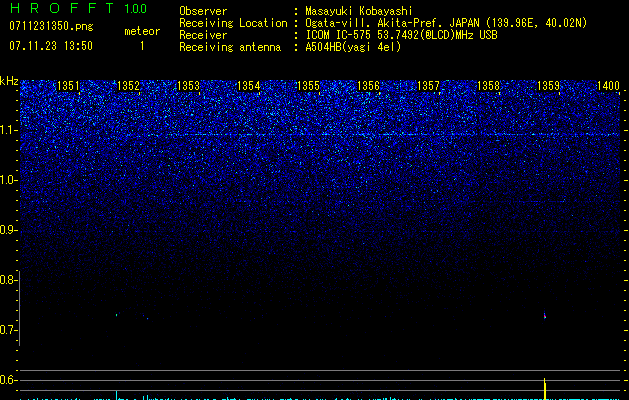Click the 1351 time marker
This screenshot has width=629, height=400.
point(68,86)
